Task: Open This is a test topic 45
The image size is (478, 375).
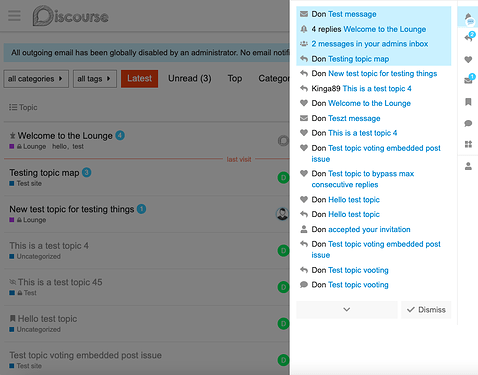Action: [60, 282]
